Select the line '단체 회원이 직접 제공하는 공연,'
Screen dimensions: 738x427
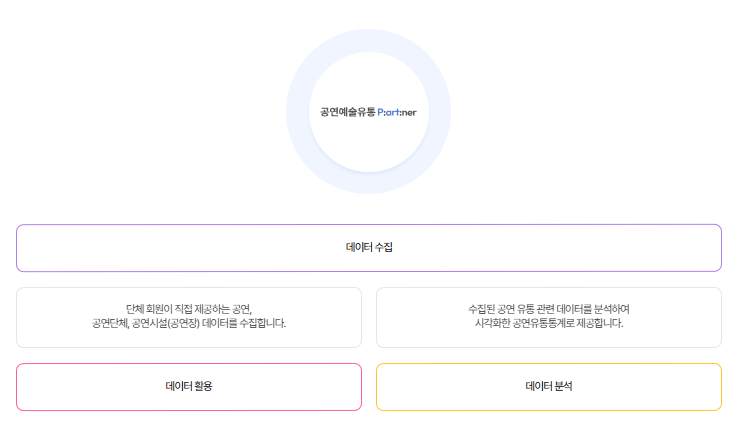pyautogui.click(x=189, y=309)
